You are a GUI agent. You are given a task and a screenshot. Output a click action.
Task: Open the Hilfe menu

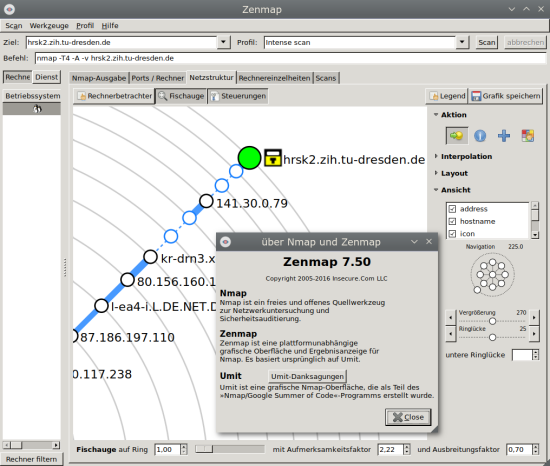(110, 26)
